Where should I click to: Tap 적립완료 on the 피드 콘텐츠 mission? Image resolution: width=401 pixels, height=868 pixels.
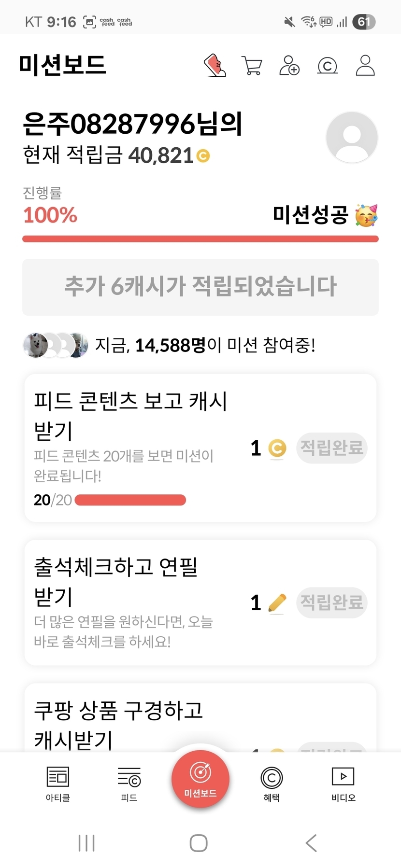coord(331,448)
